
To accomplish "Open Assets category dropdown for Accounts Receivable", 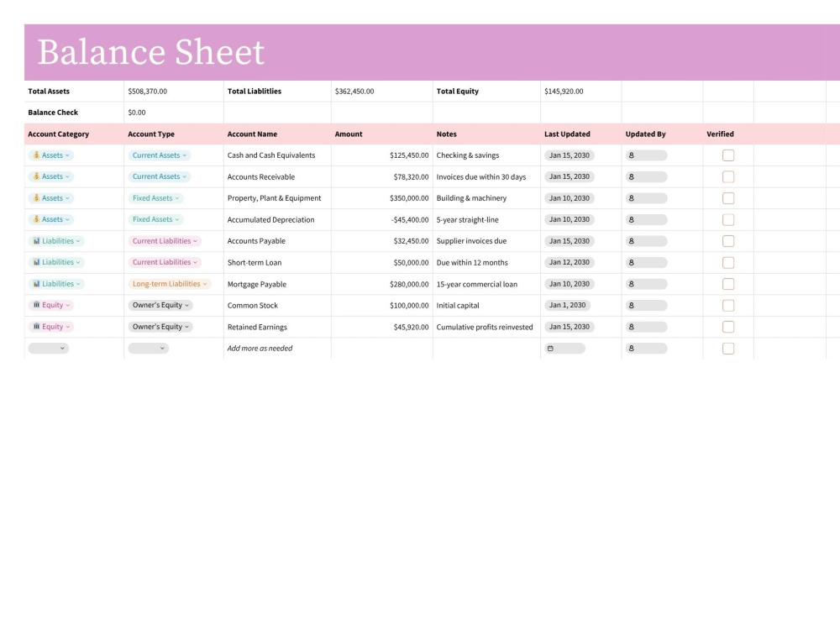I will click(51, 176).
